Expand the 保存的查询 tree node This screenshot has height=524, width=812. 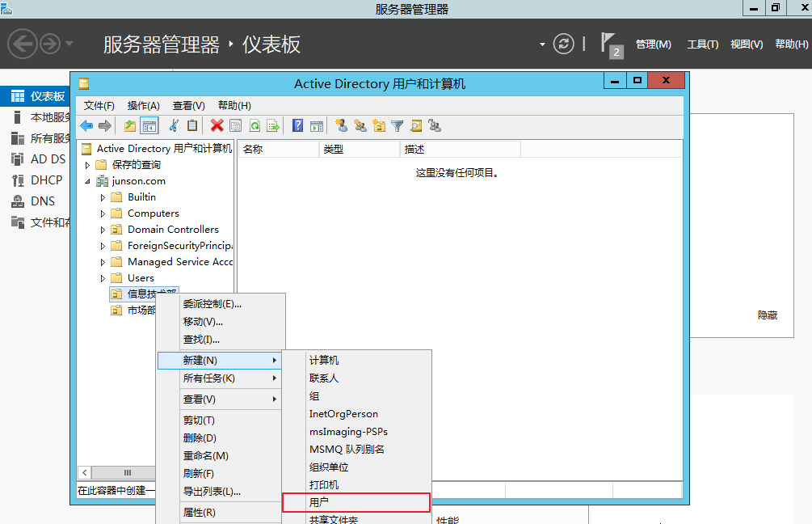87,165
